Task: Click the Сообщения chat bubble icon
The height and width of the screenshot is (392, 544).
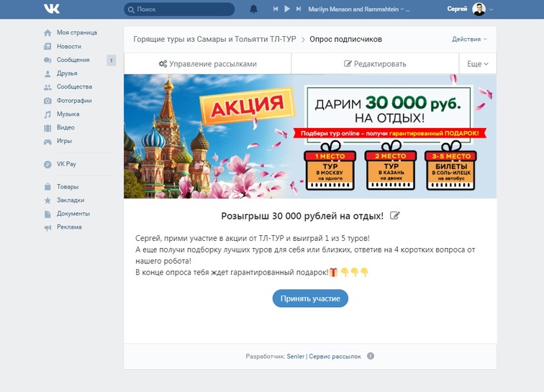Action: click(x=47, y=60)
